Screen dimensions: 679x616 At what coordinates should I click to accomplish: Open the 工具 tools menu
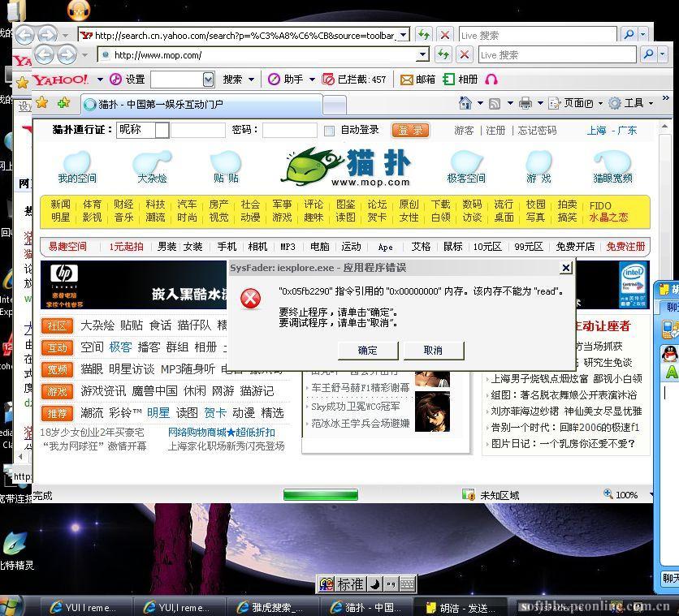(x=630, y=103)
